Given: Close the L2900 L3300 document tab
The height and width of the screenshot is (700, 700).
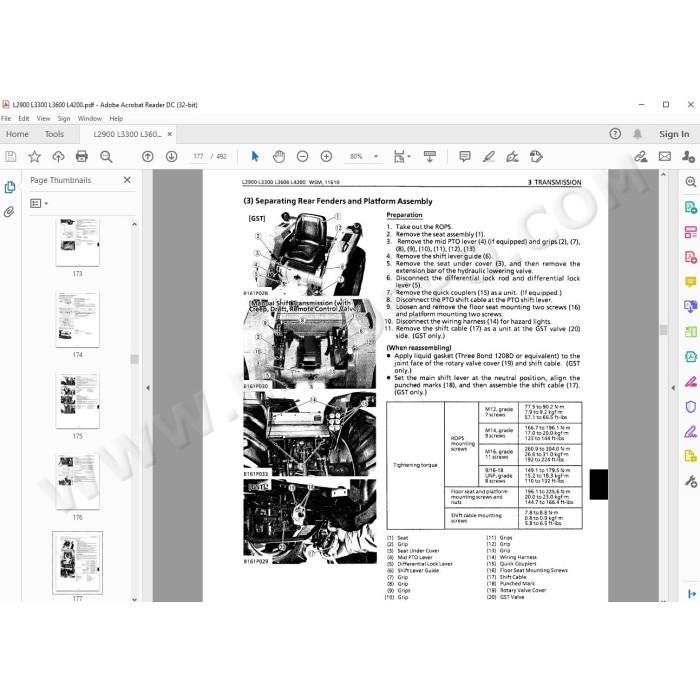Looking at the screenshot, I should click(x=170, y=134).
